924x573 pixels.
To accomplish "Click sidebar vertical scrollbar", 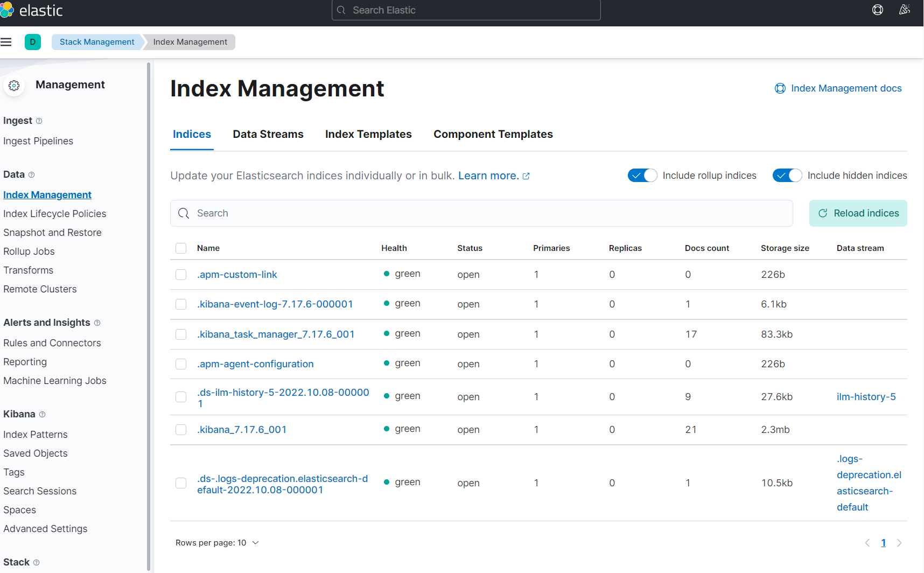I will click(x=149, y=316).
